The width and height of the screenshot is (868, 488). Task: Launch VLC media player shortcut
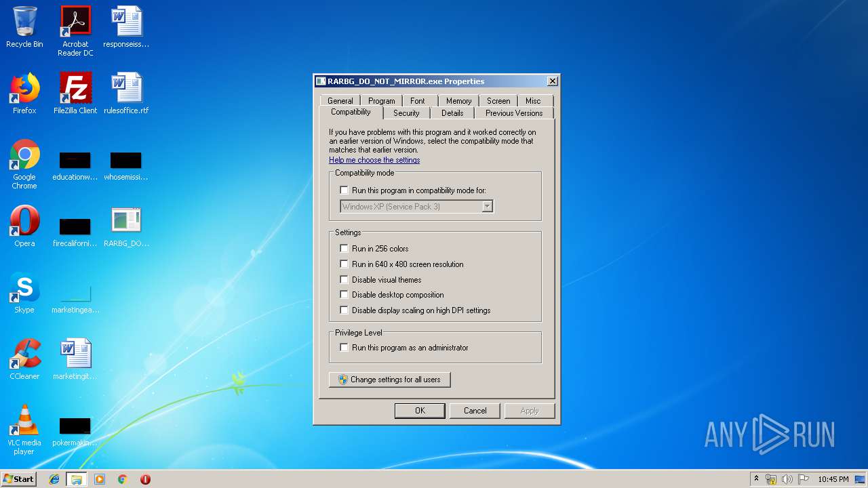coord(24,430)
